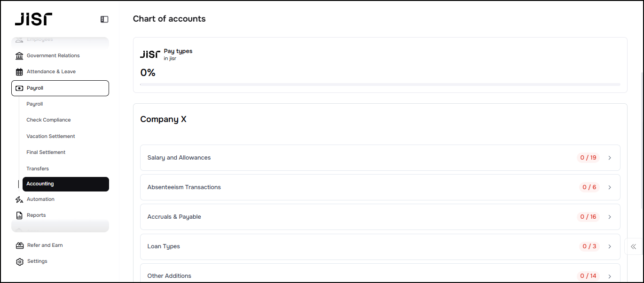This screenshot has height=283, width=644.
Task: Click the Refer and Earn gift icon
Action: (x=19, y=245)
